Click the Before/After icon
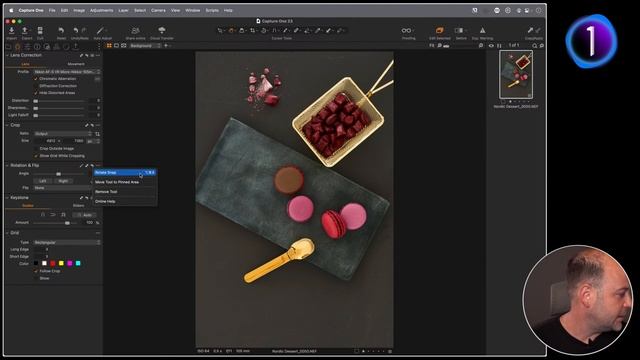This screenshot has height=360, width=640. click(459, 31)
